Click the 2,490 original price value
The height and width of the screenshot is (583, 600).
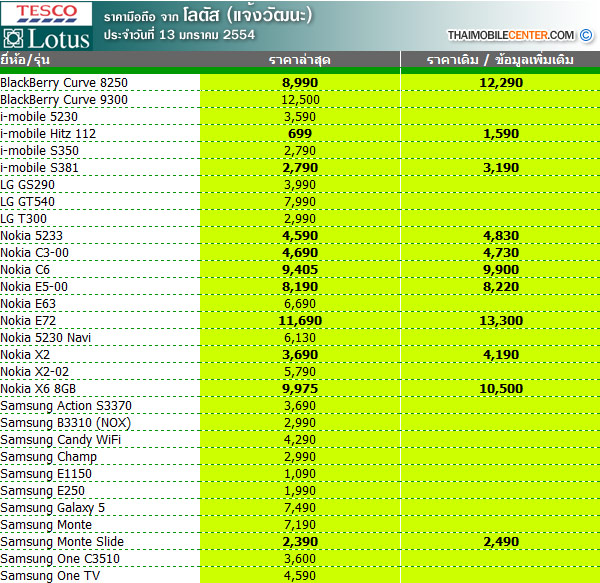[x=501, y=542]
